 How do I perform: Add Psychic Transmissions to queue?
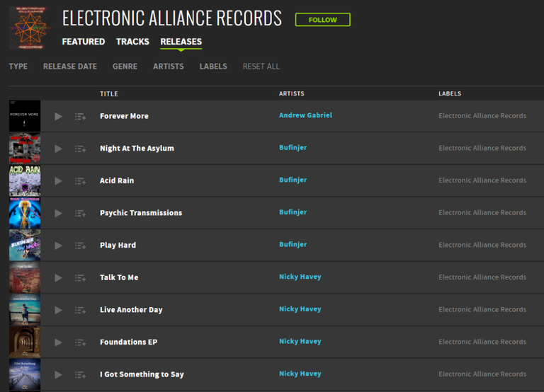tap(81, 213)
